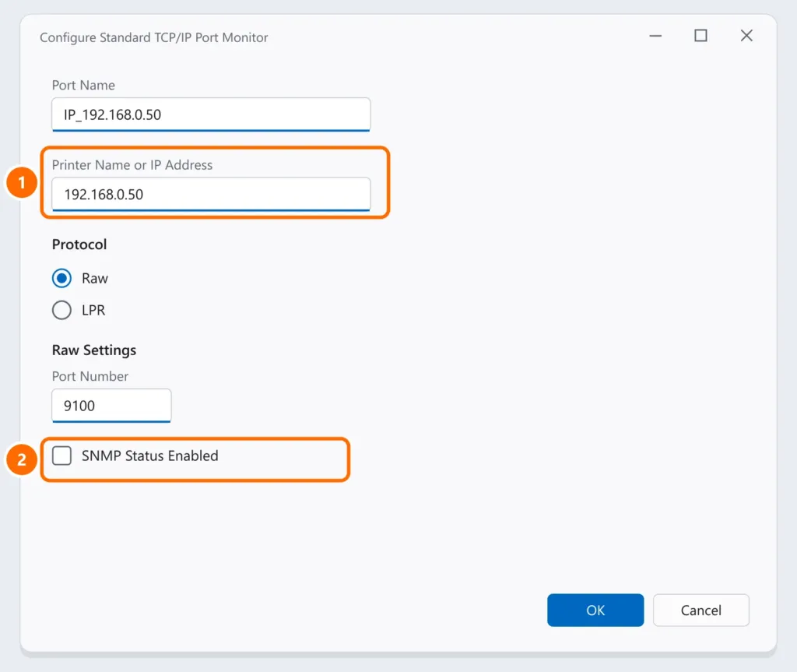
Task: Confirm settings with the OK button
Action: [x=595, y=610]
